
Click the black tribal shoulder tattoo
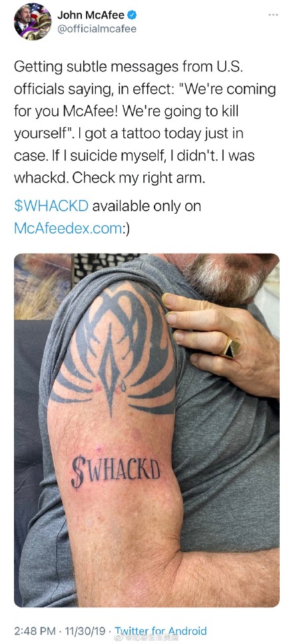[112, 348]
